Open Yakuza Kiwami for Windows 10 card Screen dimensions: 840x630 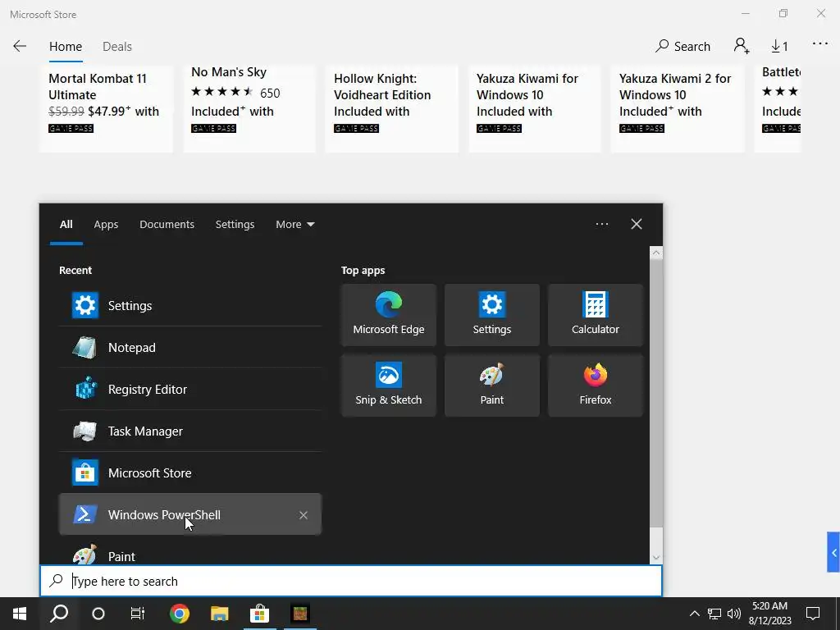pyautogui.click(x=535, y=109)
